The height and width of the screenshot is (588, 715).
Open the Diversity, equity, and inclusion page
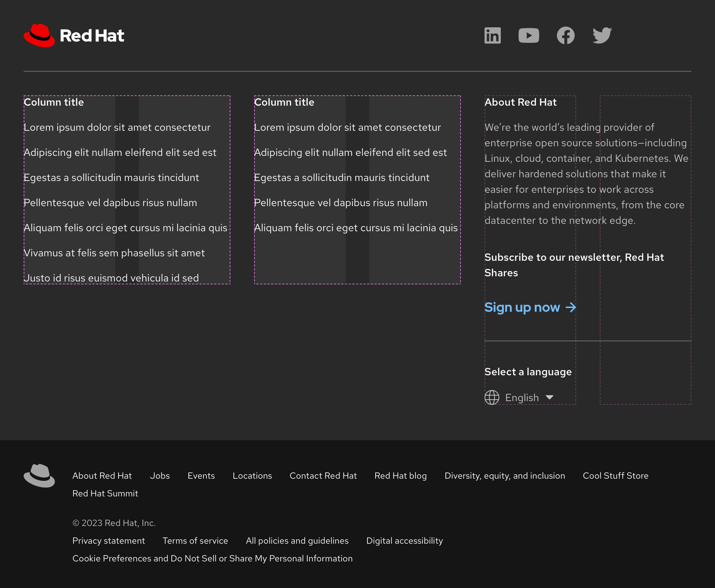click(x=505, y=475)
